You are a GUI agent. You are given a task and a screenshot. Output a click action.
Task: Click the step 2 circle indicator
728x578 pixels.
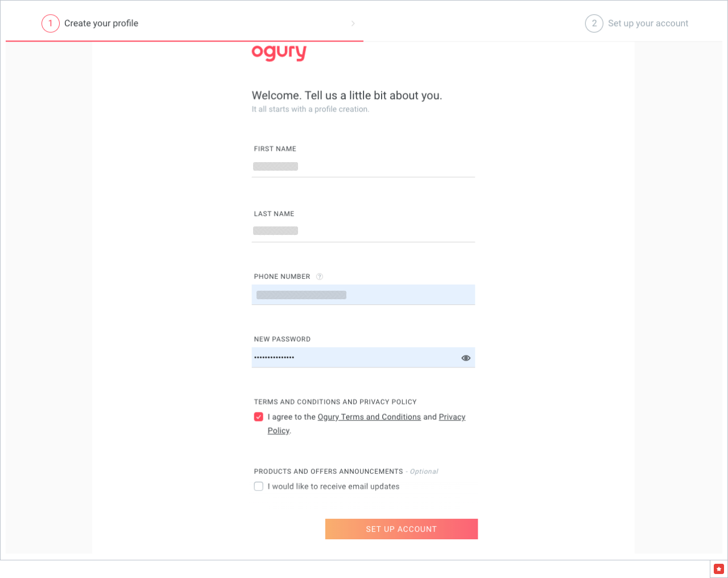point(594,23)
